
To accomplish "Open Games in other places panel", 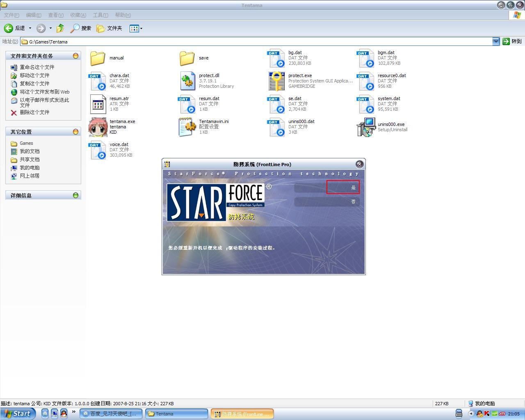I will [x=26, y=143].
